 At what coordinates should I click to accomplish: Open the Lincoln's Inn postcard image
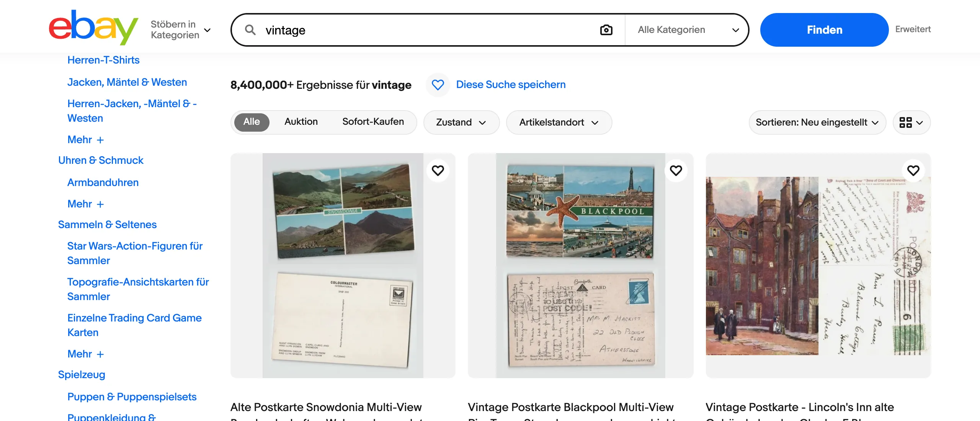coord(818,266)
